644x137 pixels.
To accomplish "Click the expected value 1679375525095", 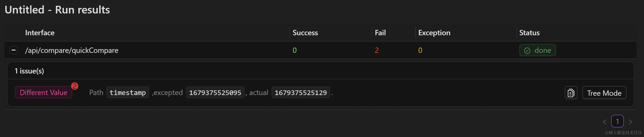I will click(215, 93).
